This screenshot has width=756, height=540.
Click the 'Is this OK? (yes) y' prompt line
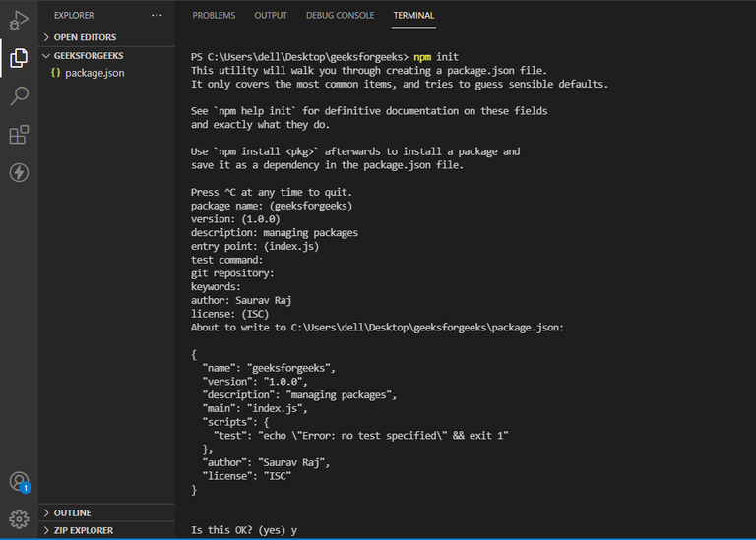[244, 530]
